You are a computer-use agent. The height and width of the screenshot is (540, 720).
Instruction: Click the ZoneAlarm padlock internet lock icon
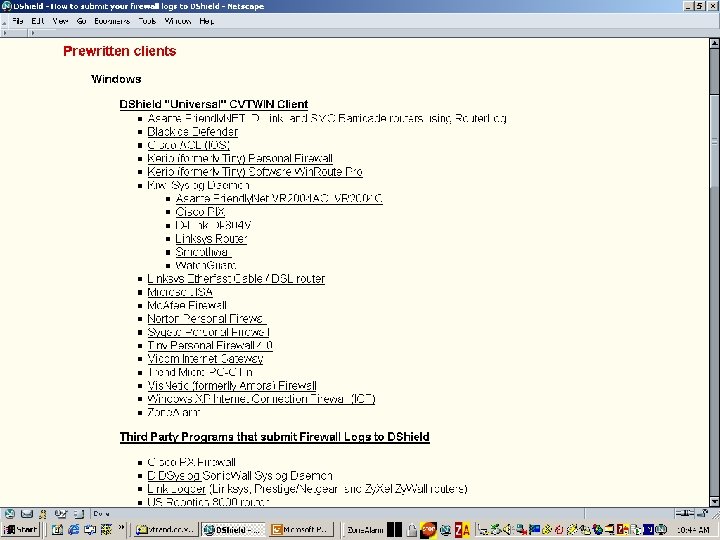[412, 530]
